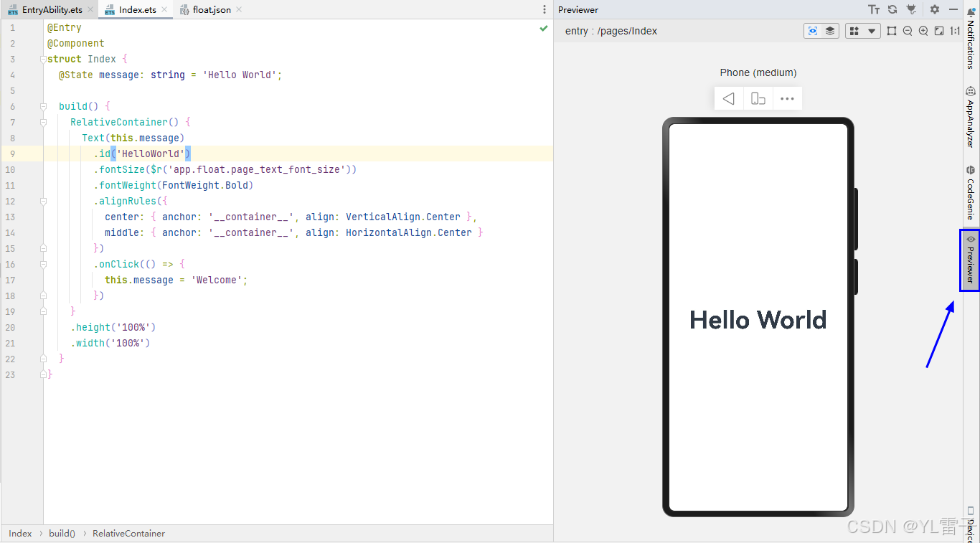Toggle the Inspector eye icon in Previewer toolbar

tap(813, 31)
